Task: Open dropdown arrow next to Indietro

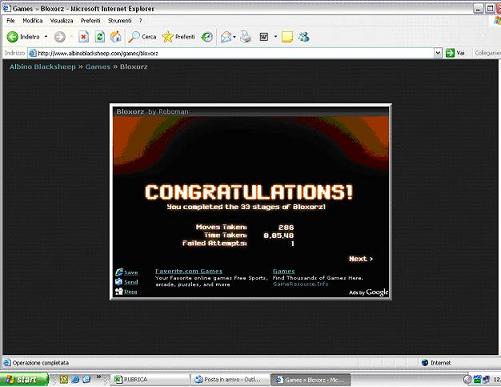Action: click(x=46, y=37)
